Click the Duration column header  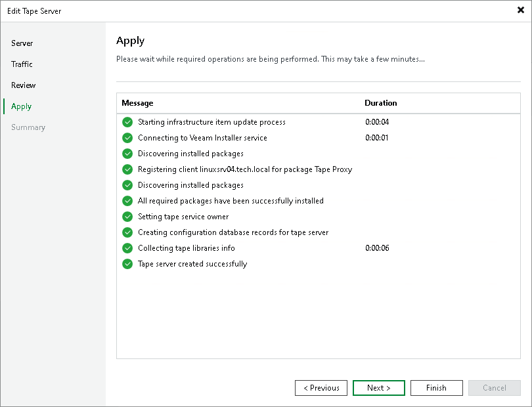tap(381, 103)
